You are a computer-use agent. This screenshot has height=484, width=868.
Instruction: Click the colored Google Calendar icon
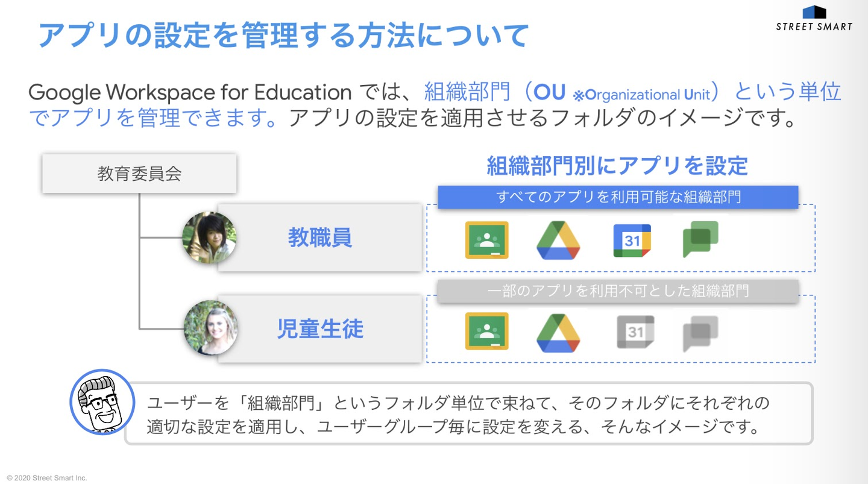click(632, 240)
